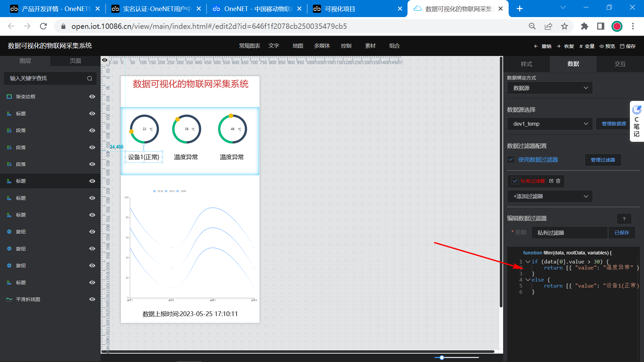Expand the +添加过滤器 dropdown
This screenshot has width=644, height=362.
pyautogui.click(x=550, y=196)
